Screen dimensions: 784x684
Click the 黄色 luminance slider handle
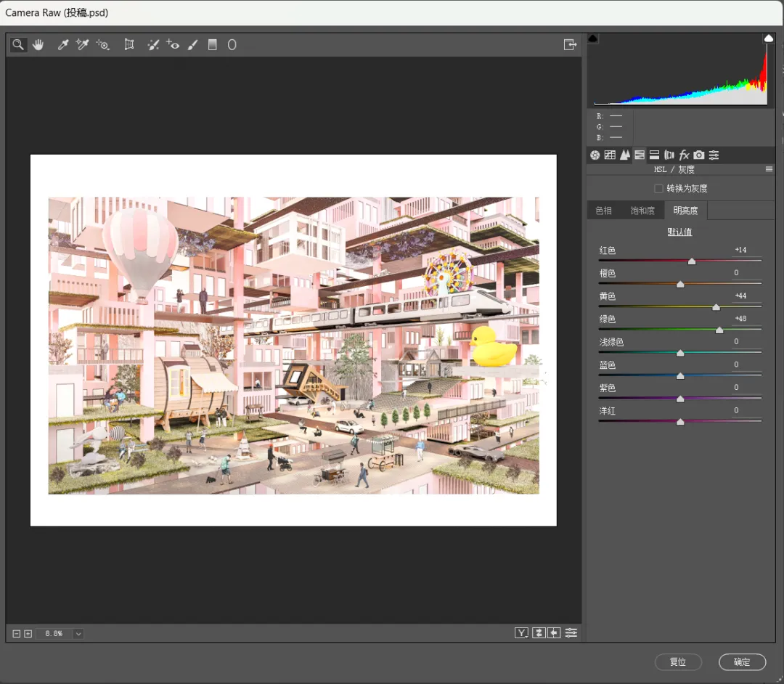coord(716,307)
